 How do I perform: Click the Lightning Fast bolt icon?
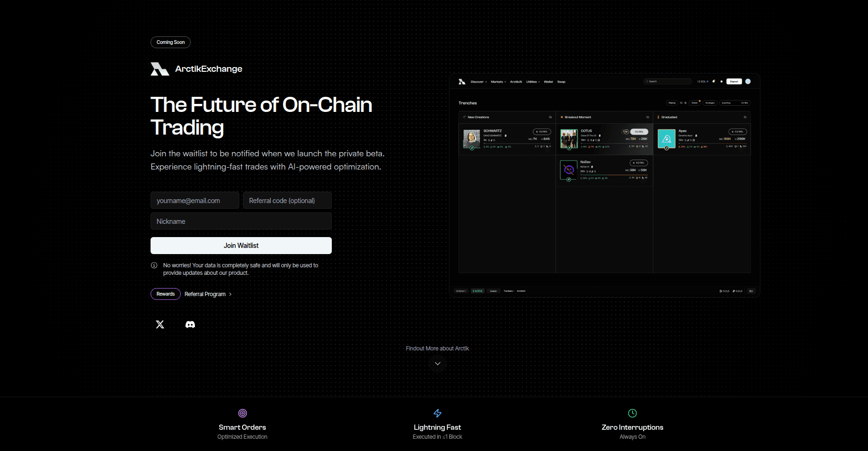tap(438, 413)
